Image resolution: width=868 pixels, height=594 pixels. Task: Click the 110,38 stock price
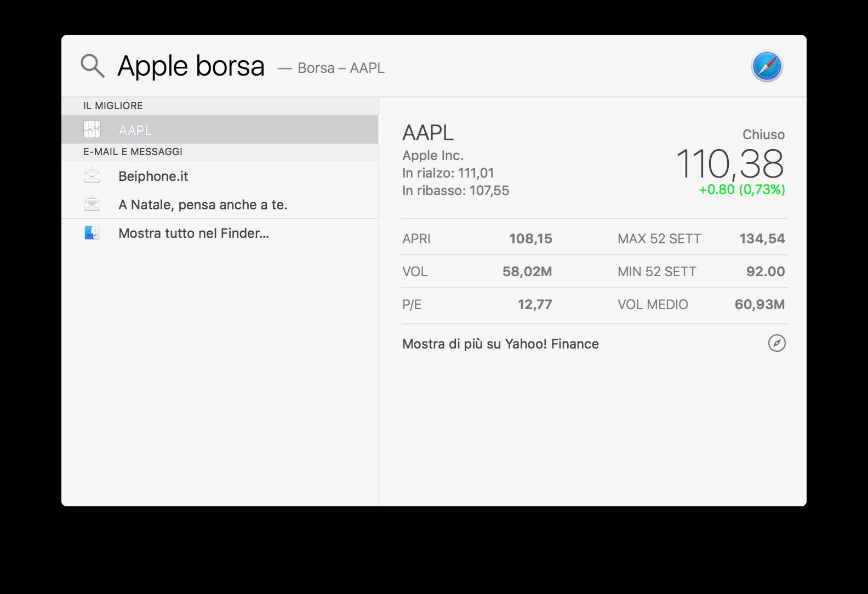coord(730,163)
